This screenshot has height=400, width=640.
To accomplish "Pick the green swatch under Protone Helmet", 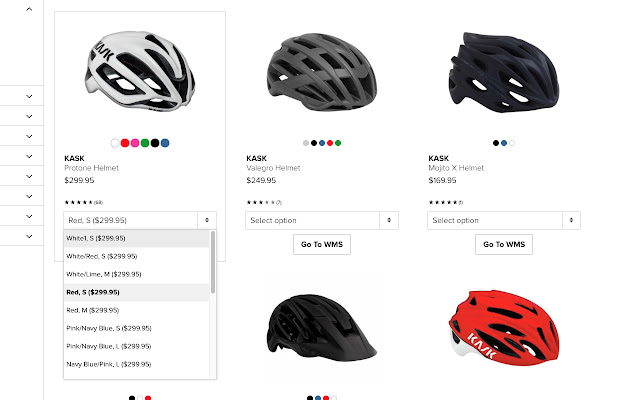I will tap(145, 143).
